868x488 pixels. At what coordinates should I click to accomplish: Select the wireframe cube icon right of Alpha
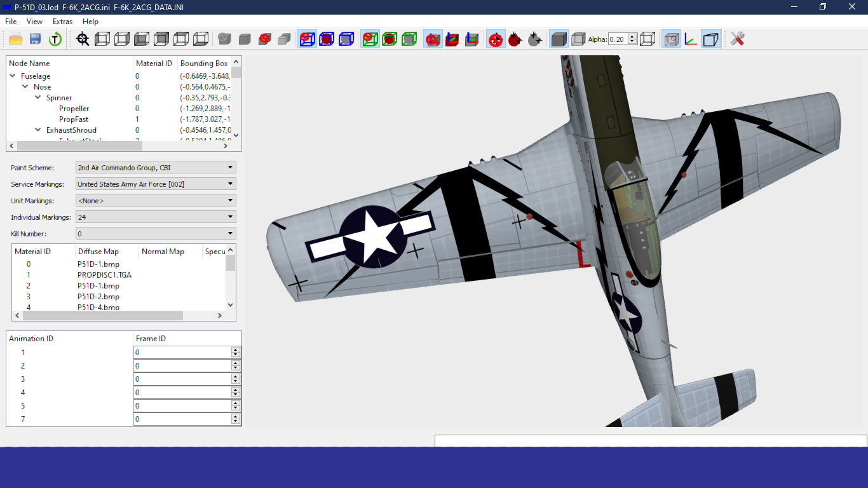point(648,39)
